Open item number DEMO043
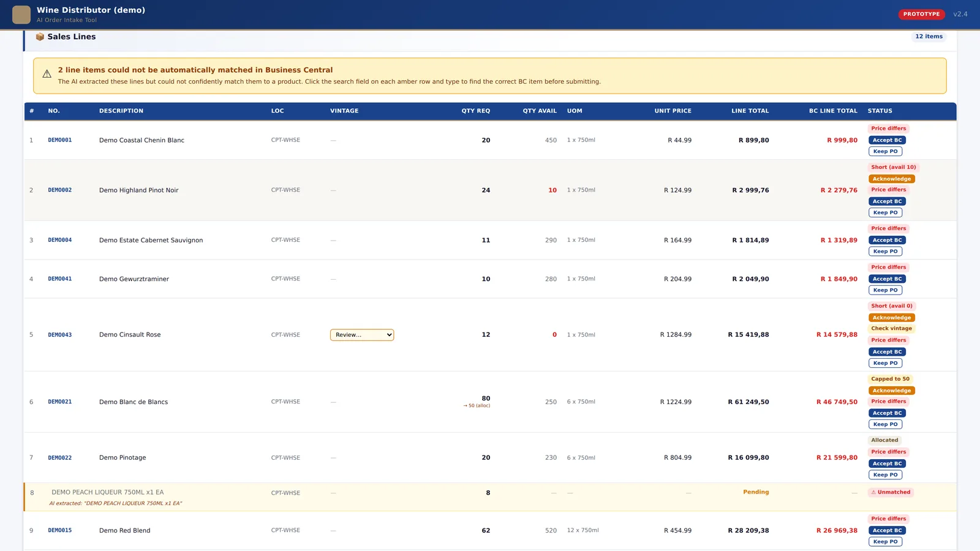 [x=60, y=335]
